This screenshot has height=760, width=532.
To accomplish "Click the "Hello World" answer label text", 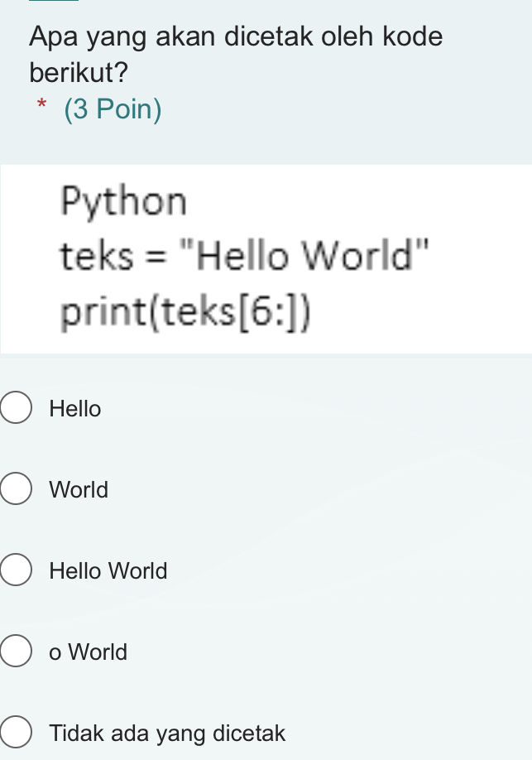I will 108,571.
